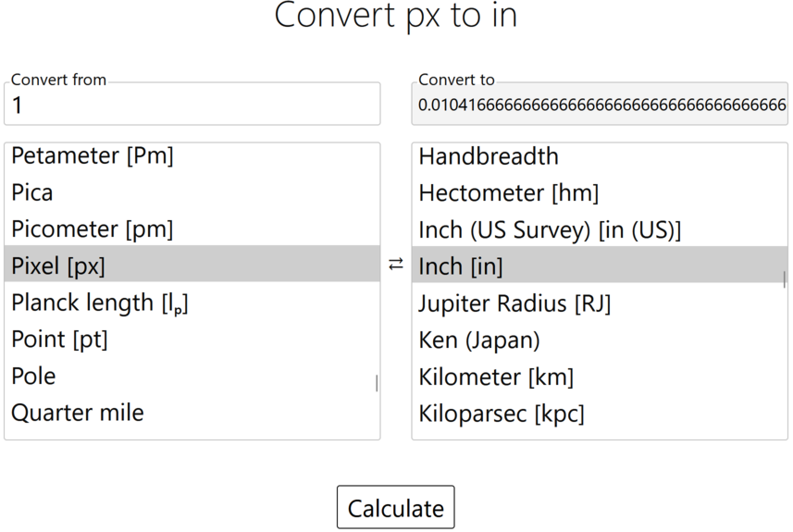Choose Kilometer [km] as target unit
Image resolution: width=793 pixels, height=532 pixels.
pos(496,377)
